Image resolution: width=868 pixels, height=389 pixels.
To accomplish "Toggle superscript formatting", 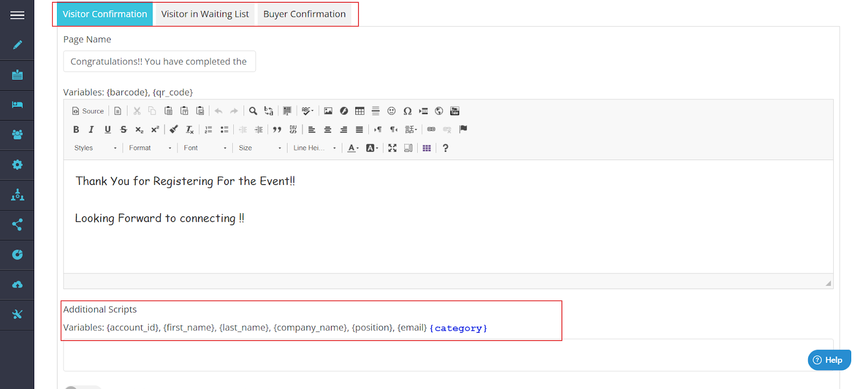I will click(x=155, y=129).
